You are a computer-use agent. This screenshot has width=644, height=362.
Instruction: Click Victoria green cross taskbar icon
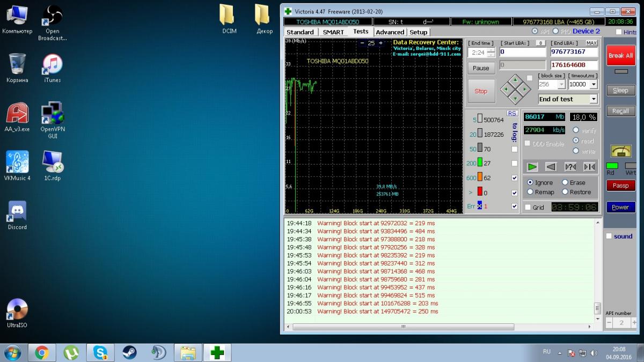pos(217,352)
